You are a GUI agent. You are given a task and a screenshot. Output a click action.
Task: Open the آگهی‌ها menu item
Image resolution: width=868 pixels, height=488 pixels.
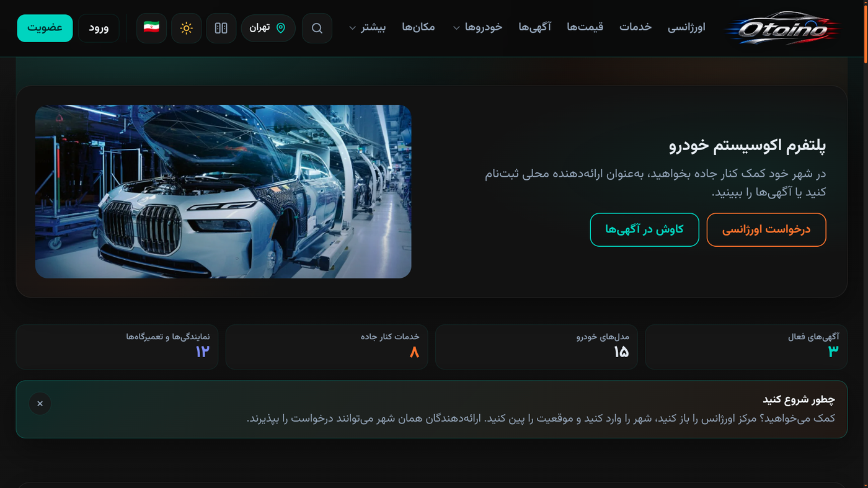click(x=535, y=27)
